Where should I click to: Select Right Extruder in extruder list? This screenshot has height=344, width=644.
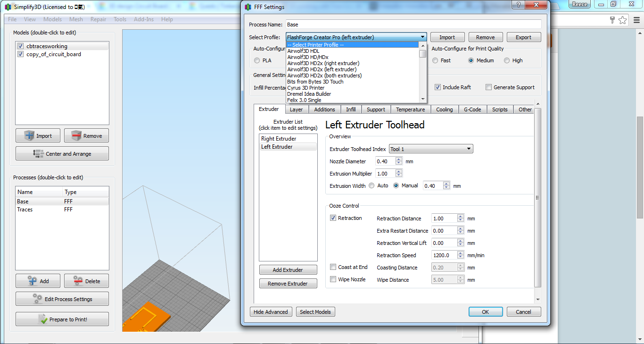[x=288, y=139]
